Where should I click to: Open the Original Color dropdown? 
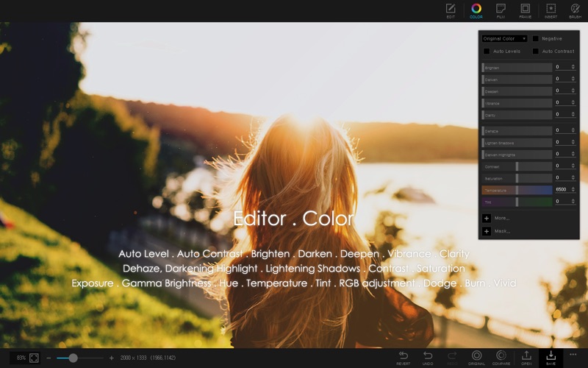click(504, 39)
